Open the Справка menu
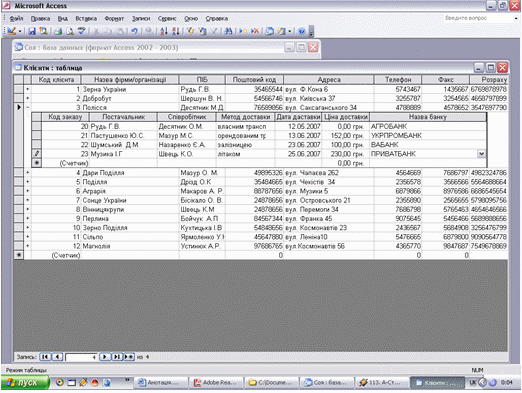This screenshot has width=522, height=393. click(217, 19)
